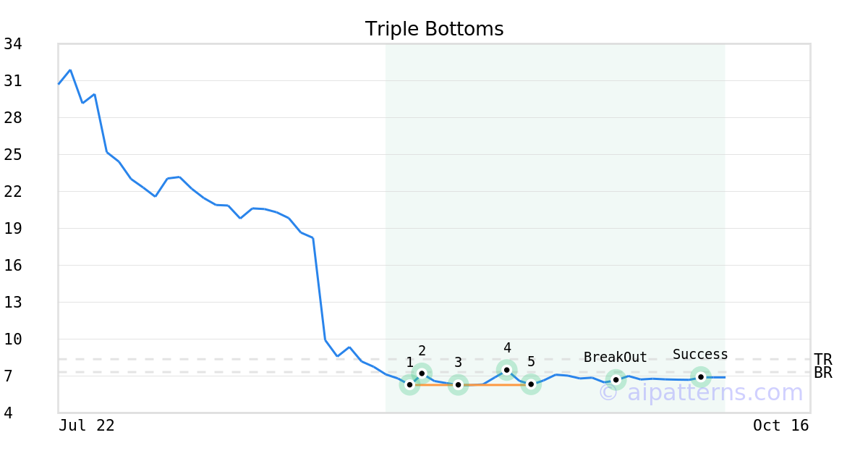Select the BR line label

click(x=822, y=373)
